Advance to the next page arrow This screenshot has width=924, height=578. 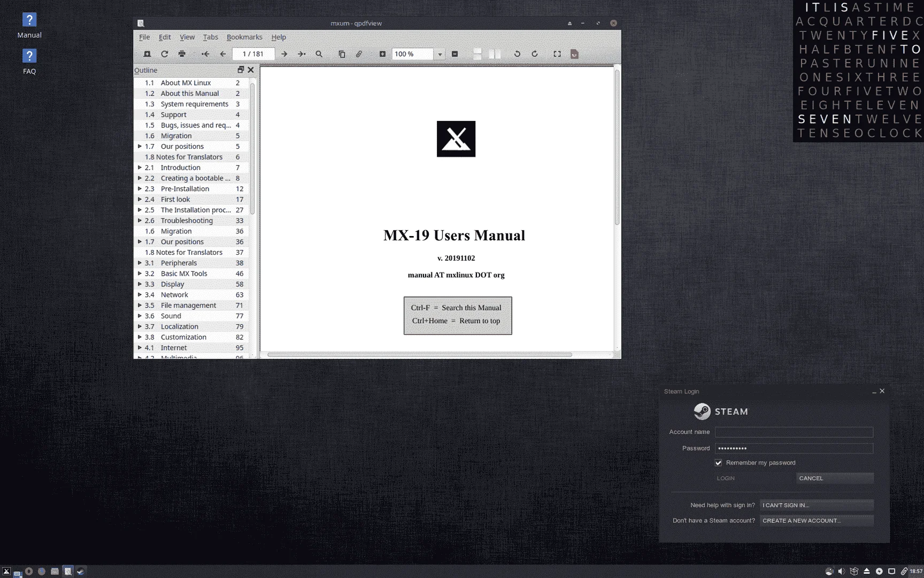tap(284, 54)
